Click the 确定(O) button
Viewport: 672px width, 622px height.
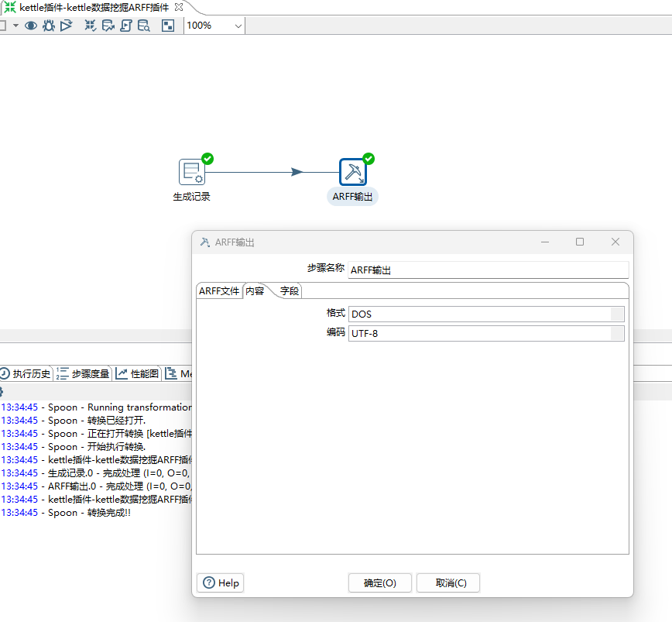(x=379, y=583)
